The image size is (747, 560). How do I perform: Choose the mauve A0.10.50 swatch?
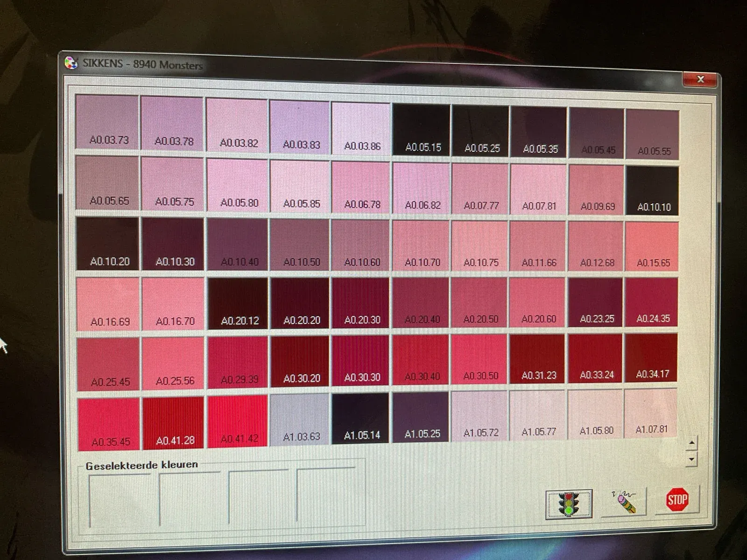[300, 245]
